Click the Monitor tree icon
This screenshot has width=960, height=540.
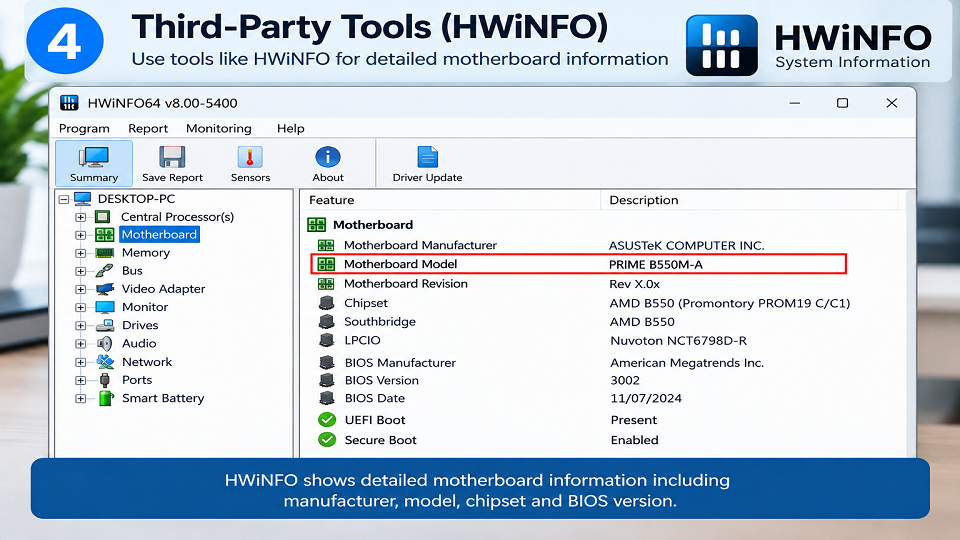pyautogui.click(x=105, y=307)
